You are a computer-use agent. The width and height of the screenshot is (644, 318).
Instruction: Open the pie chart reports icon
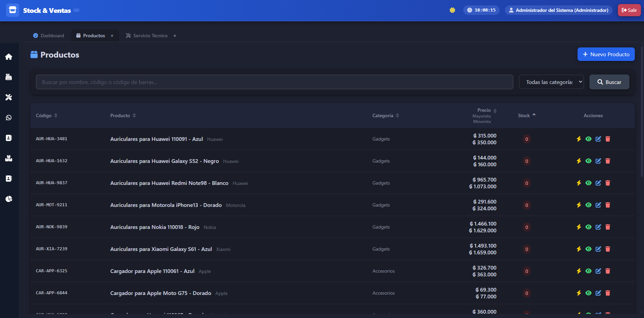point(9,199)
